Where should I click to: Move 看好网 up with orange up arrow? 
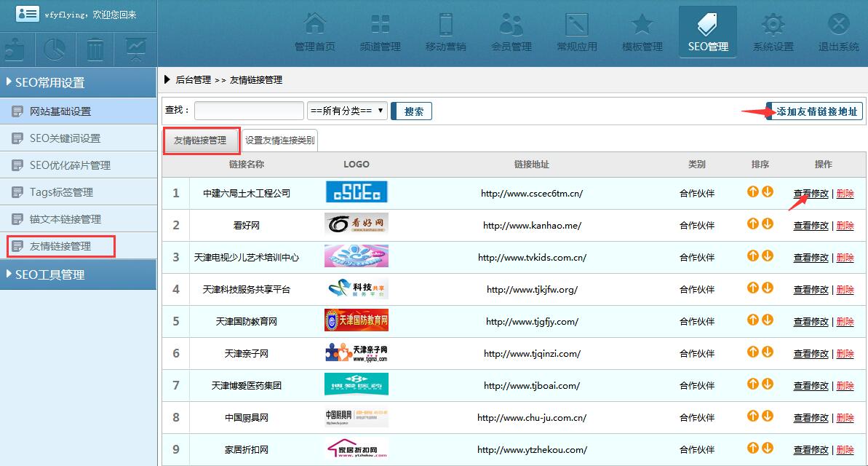tap(753, 224)
